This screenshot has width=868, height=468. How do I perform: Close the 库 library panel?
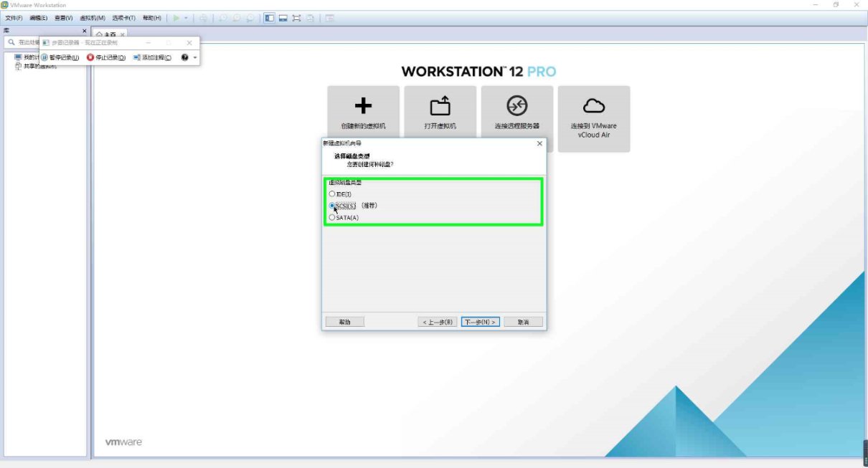[84, 31]
